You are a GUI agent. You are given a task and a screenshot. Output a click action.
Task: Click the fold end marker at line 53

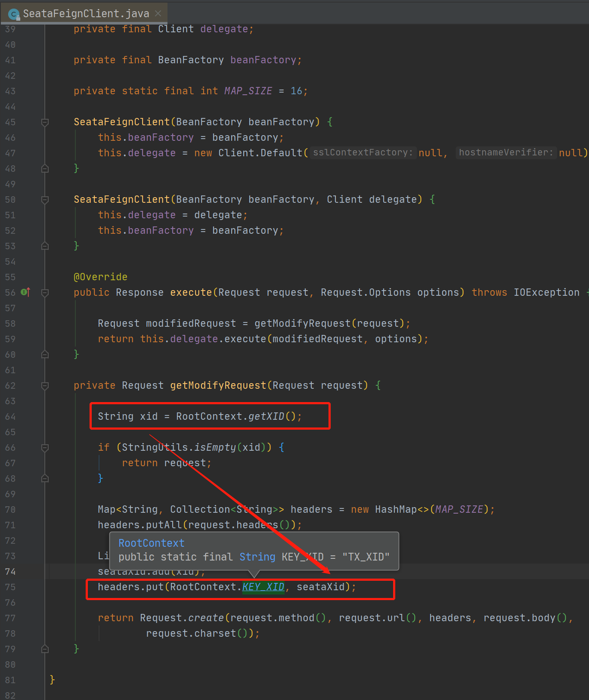click(45, 246)
